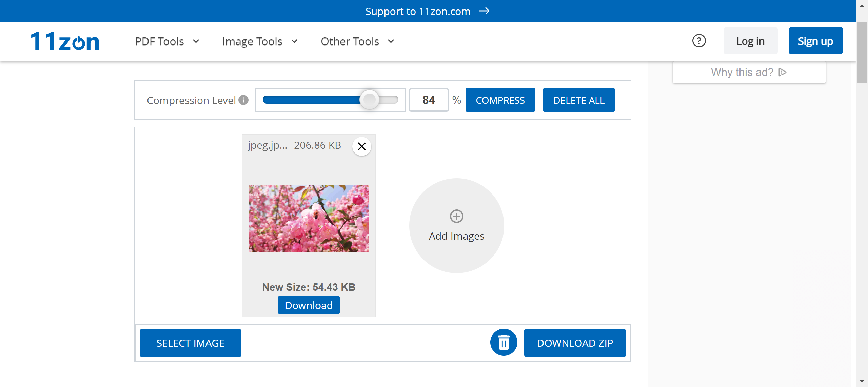The image size is (868, 387).
Task: Focus the compression percentage input field
Action: (429, 100)
